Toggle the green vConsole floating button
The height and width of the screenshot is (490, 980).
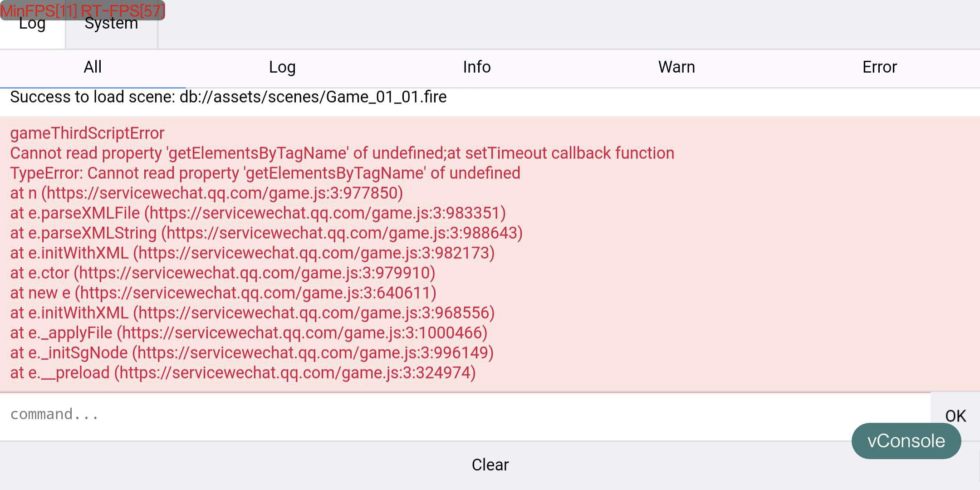(906, 441)
